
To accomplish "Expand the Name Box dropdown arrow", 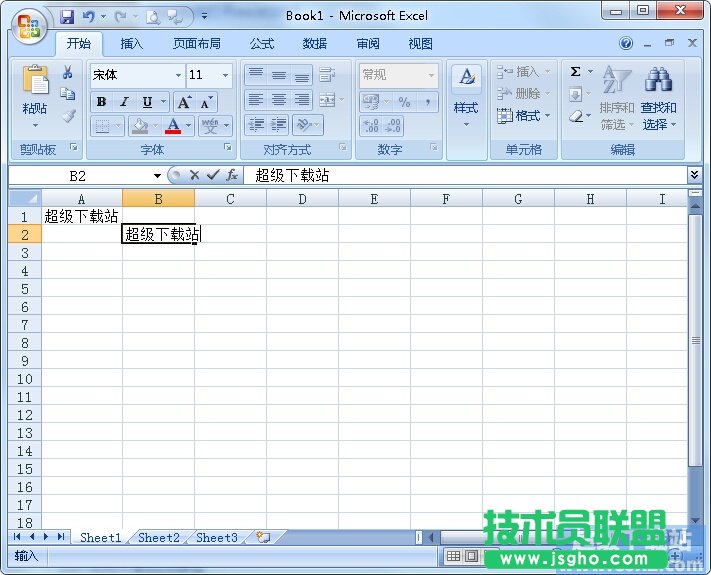I will [157, 175].
